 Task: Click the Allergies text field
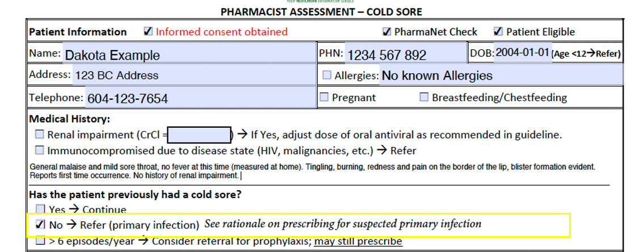point(501,75)
